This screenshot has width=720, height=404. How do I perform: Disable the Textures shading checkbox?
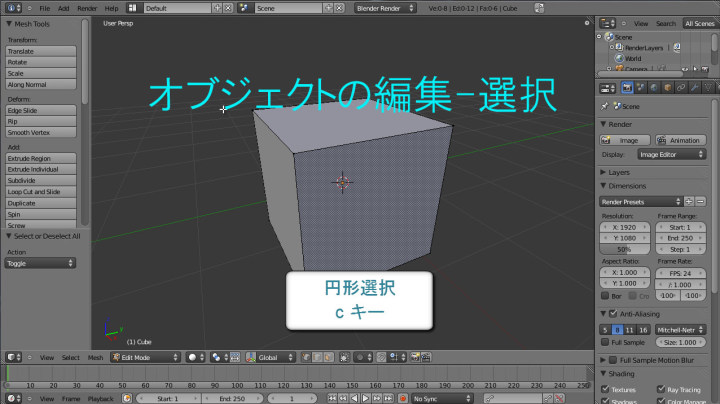click(x=604, y=388)
